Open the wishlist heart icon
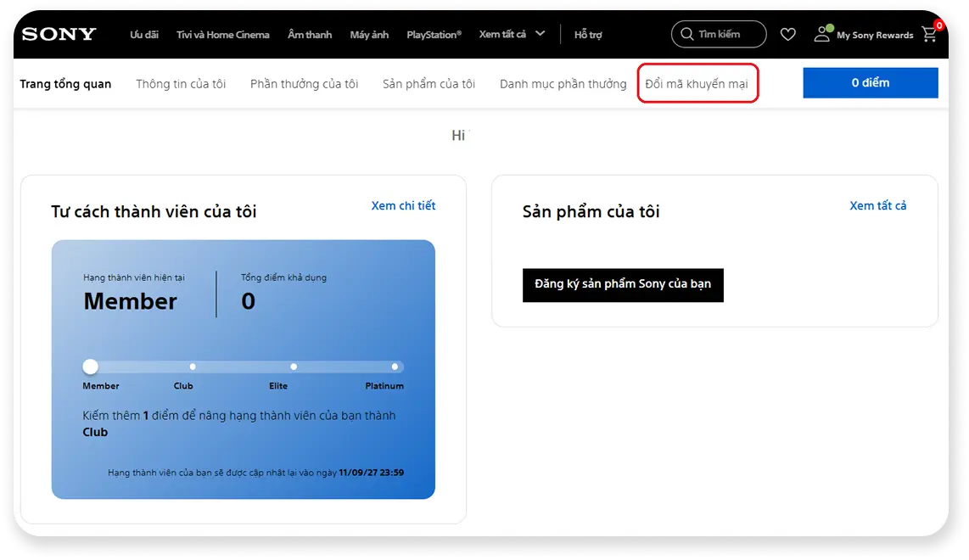Viewport: 969px width, 560px height. pos(788,35)
